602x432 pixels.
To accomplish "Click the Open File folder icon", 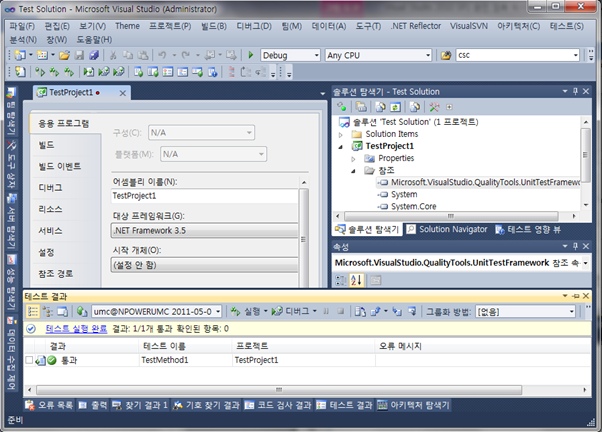I will [64, 55].
